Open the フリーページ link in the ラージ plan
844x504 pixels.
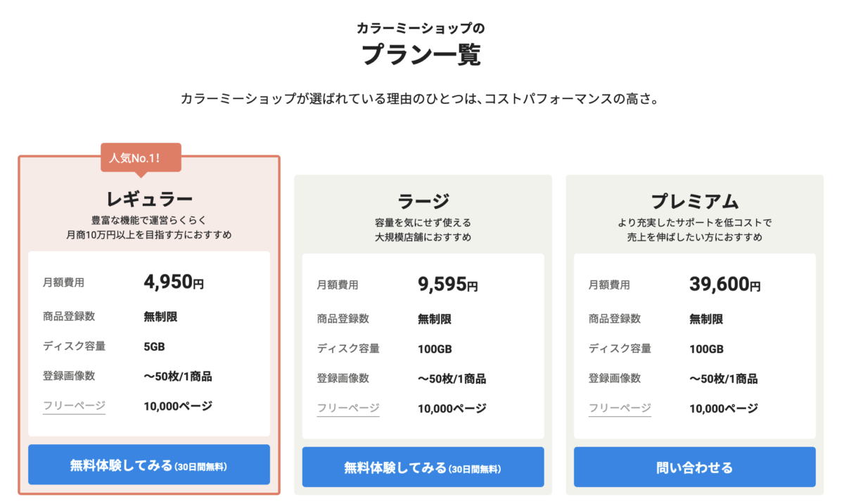point(347,408)
